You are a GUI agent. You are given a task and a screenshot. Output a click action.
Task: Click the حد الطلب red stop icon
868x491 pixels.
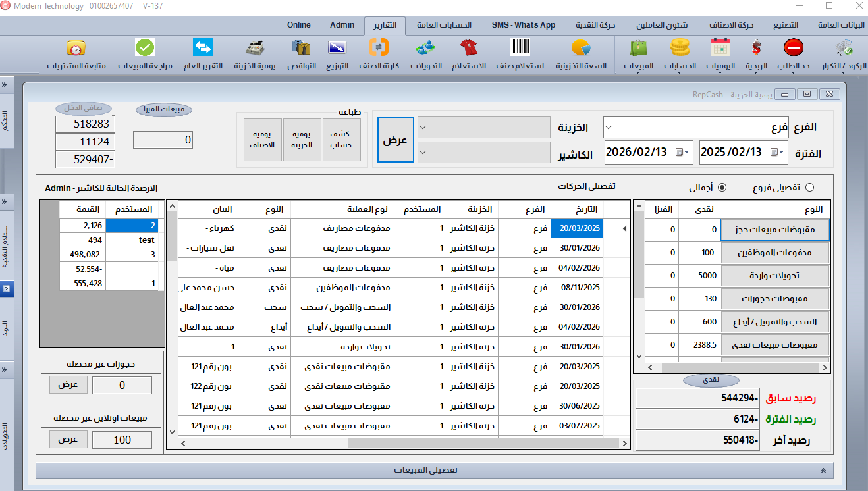pyautogui.click(x=793, y=49)
